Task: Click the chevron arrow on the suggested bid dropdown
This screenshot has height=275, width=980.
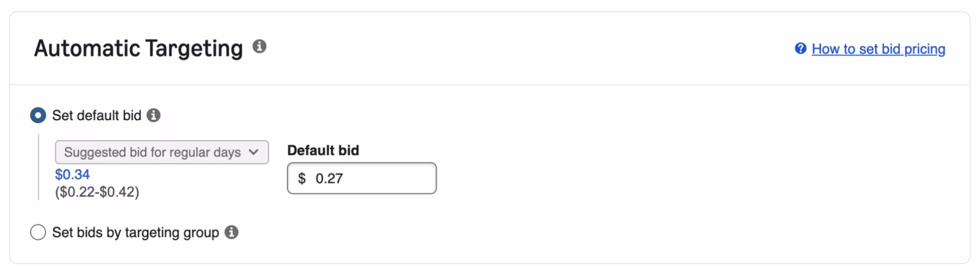Action: coord(254,152)
